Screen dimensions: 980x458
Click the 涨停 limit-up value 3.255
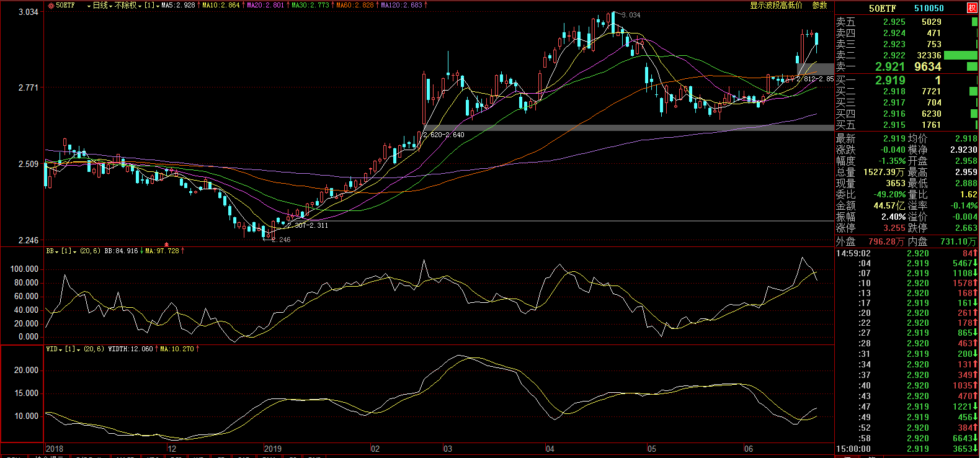[894, 228]
